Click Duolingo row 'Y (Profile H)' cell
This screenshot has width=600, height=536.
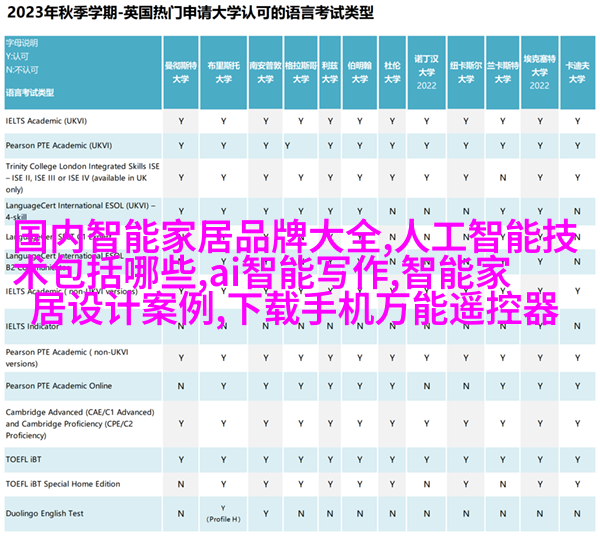(x=223, y=514)
